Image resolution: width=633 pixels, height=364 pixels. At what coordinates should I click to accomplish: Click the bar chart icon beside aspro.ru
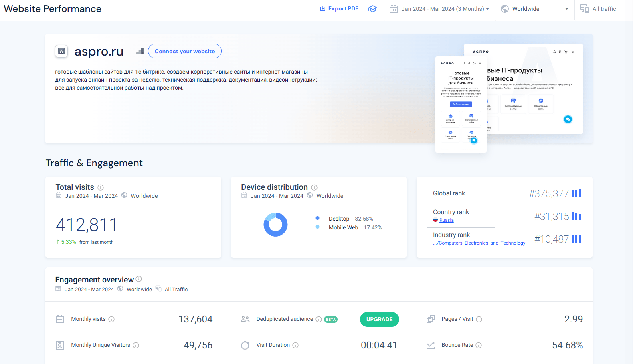click(140, 51)
